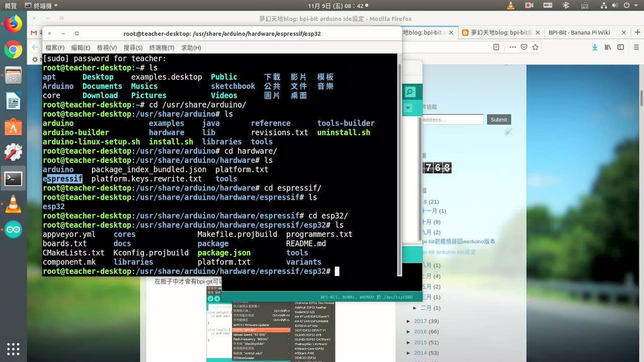
Task: Open the 編輯(E) terminal menu
Action: [80, 48]
